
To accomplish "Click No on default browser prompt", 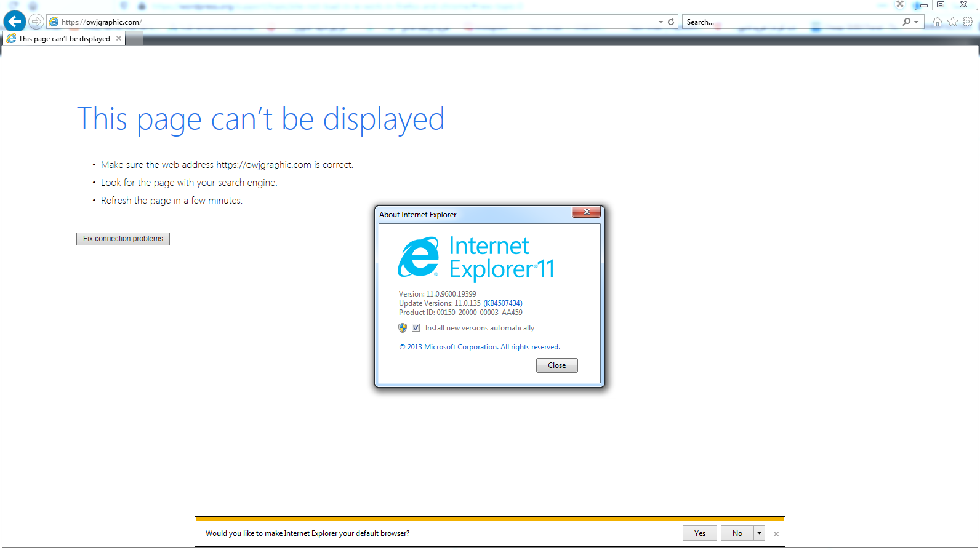I will 737,533.
